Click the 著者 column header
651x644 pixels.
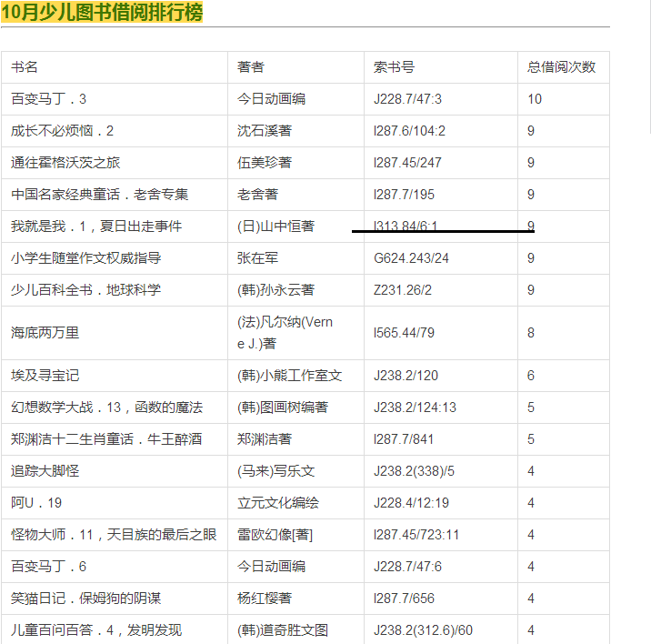(x=251, y=67)
